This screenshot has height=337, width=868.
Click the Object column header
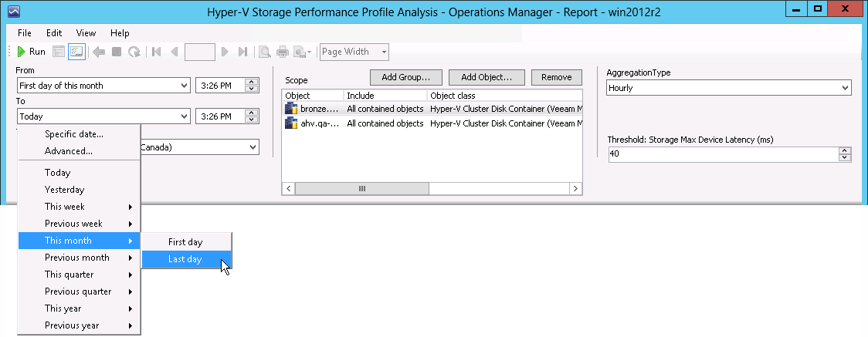[x=313, y=96]
